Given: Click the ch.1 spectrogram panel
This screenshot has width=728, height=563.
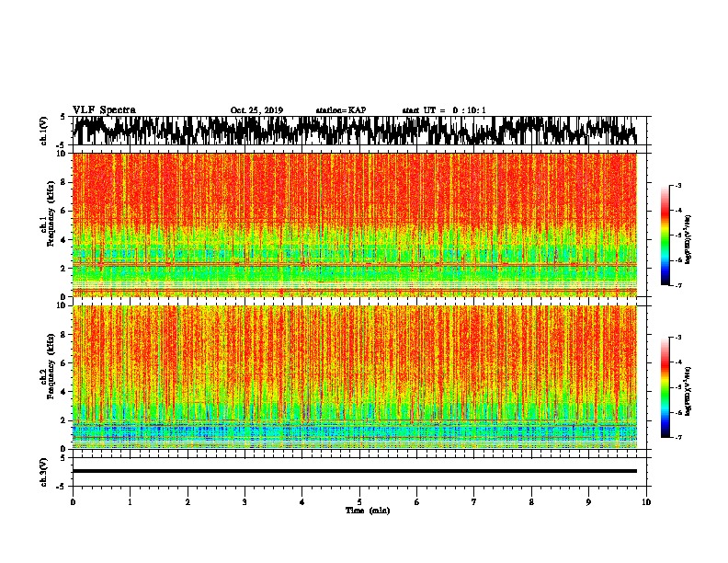Looking at the screenshot, I should pyautogui.click(x=354, y=224).
